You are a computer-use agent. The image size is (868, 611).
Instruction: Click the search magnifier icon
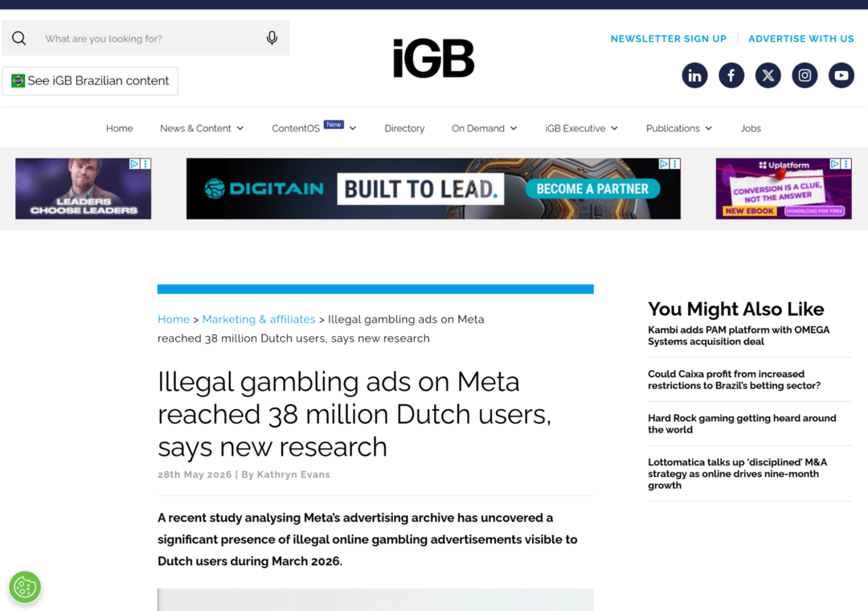(18, 39)
